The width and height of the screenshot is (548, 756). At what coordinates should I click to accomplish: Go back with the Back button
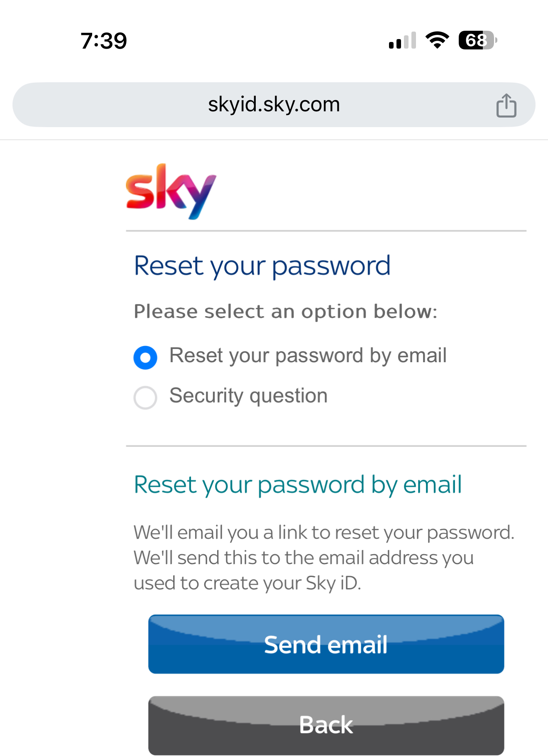click(x=326, y=725)
